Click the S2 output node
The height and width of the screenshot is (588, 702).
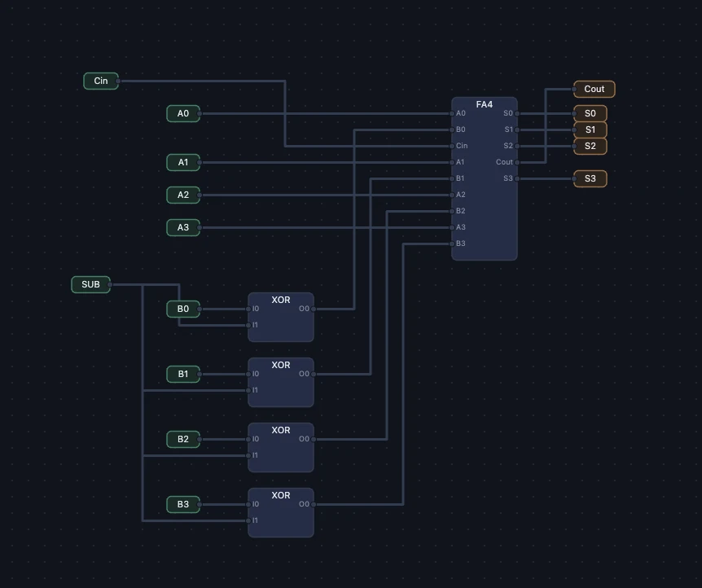click(x=590, y=146)
